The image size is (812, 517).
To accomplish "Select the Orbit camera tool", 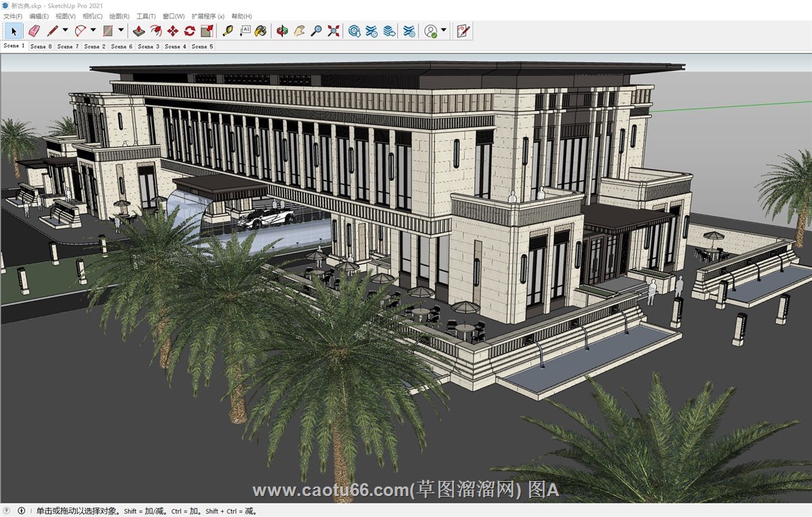I will pyautogui.click(x=282, y=30).
